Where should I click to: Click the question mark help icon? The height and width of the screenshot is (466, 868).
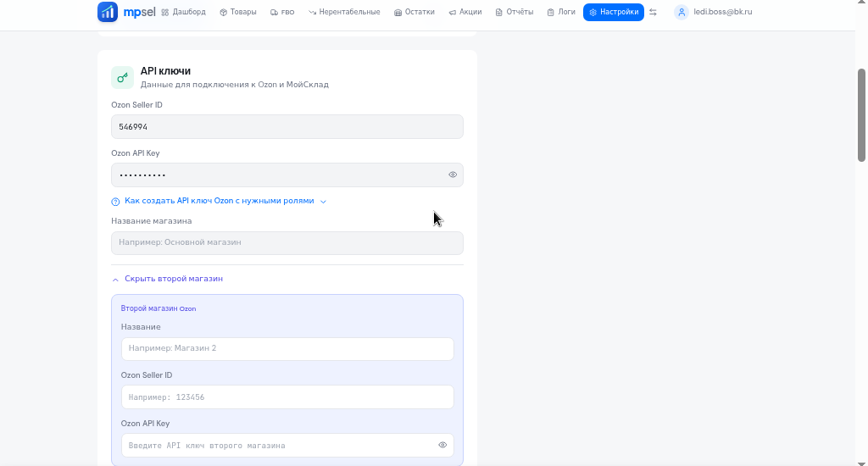(115, 202)
